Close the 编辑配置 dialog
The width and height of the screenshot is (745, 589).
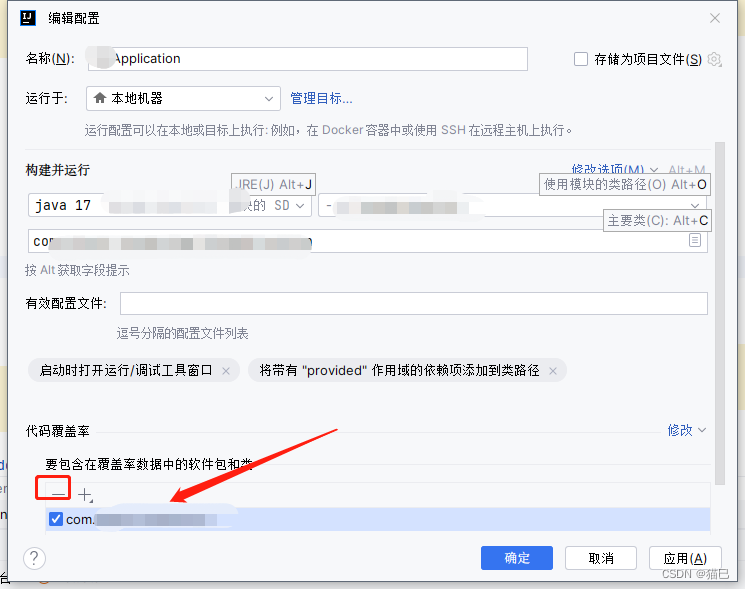tap(715, 18)
